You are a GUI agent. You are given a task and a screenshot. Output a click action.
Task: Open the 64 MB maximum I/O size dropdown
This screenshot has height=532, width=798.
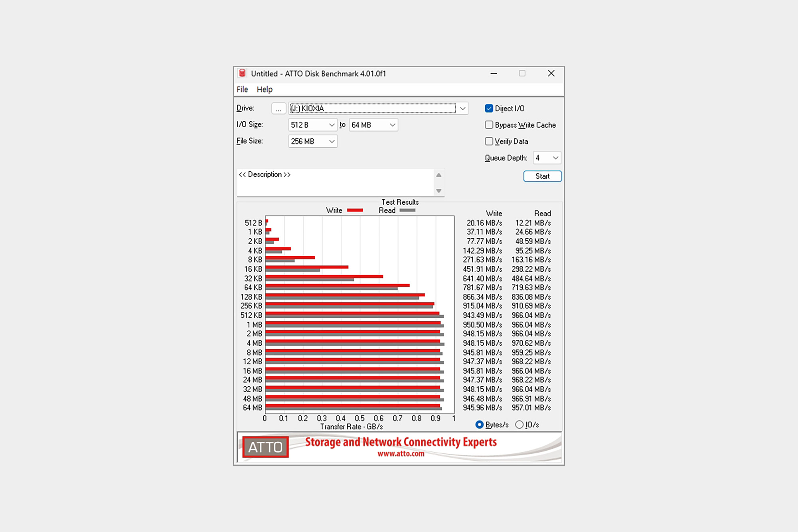tap(392, 125)
